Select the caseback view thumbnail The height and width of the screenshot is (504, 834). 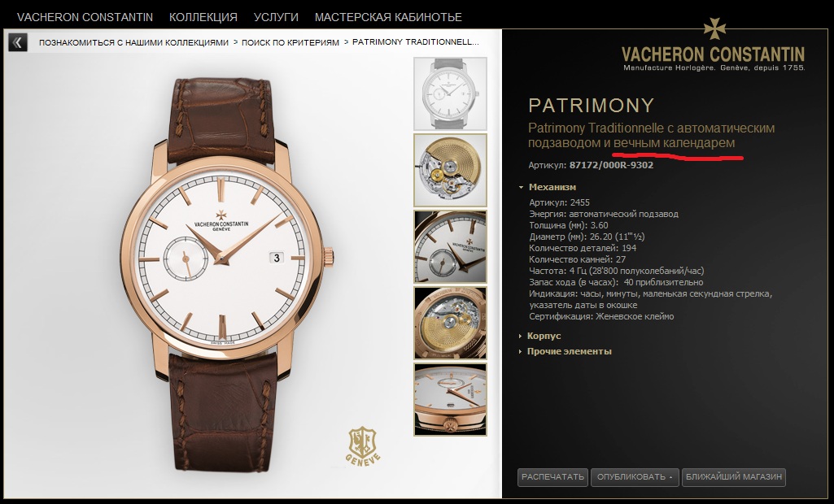451,324
